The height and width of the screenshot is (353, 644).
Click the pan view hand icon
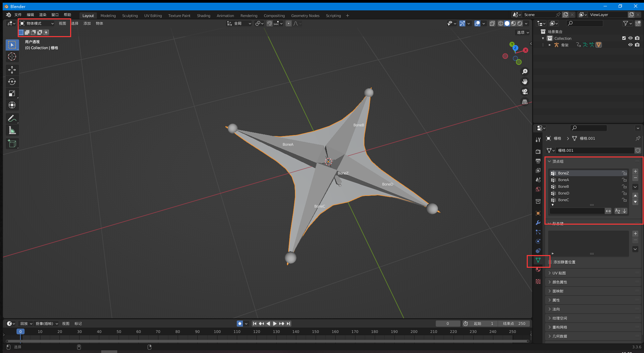[x=525, y=82]
